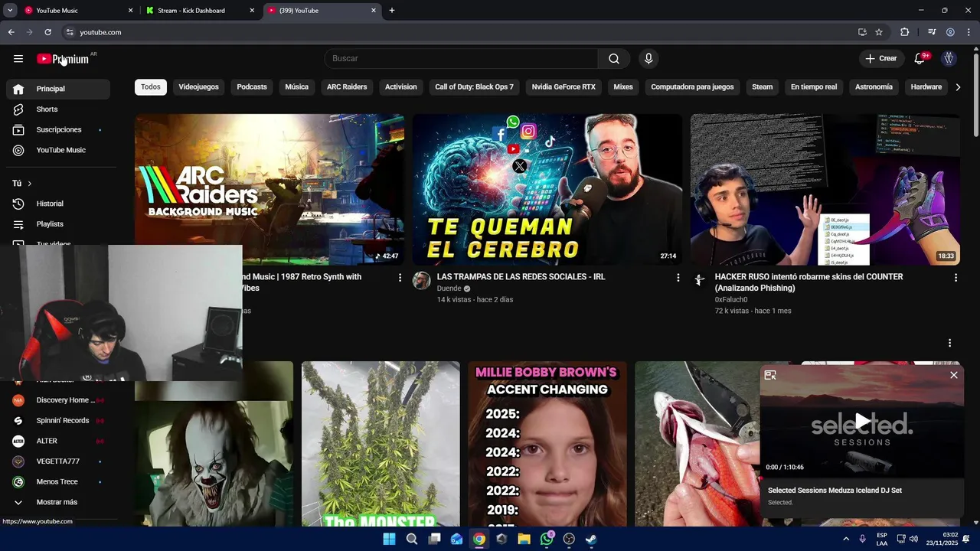Expand the Tú section chevron
Viewport: 980px width, 551px height.
[x=29, y=184]
